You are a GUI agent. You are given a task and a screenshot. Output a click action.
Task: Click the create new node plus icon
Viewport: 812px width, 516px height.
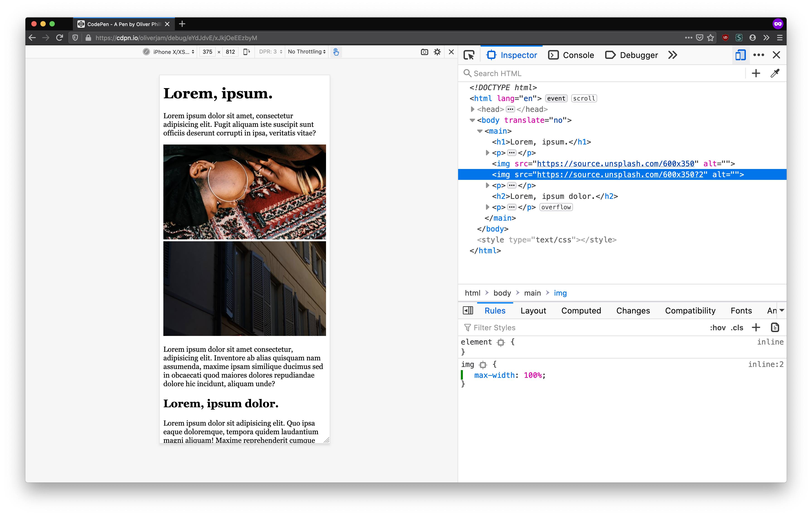pos(756,73)
